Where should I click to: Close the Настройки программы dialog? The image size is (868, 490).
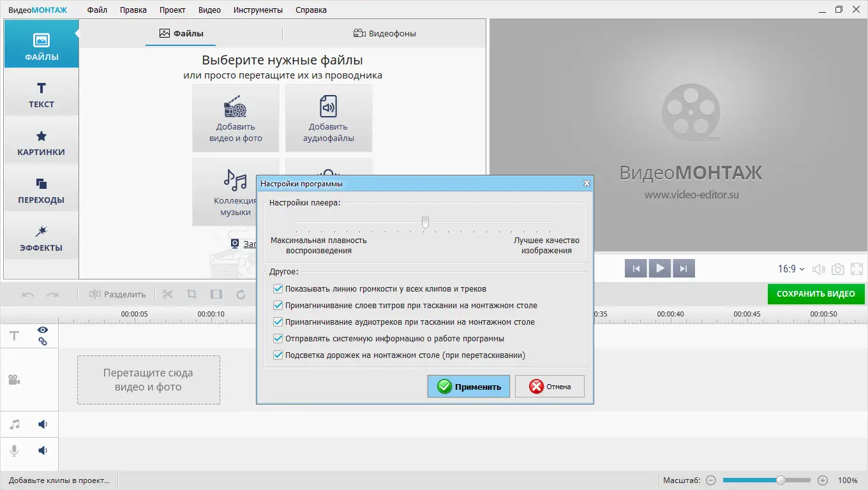click(587, 184)
